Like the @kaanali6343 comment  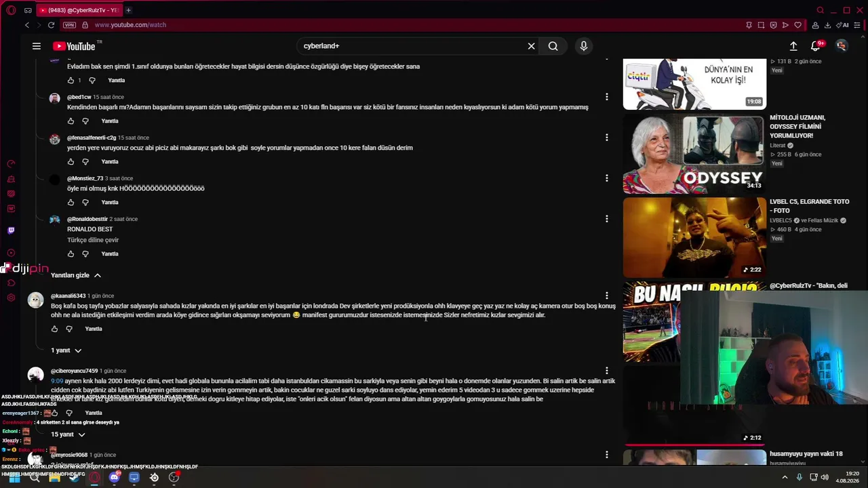pyautogui.click(x=54, y=329)
